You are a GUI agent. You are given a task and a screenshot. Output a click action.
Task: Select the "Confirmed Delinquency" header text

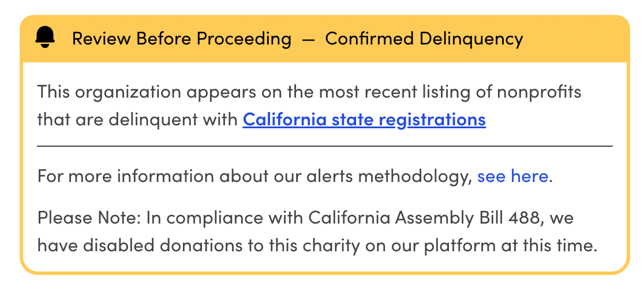[x=424, y=39]
